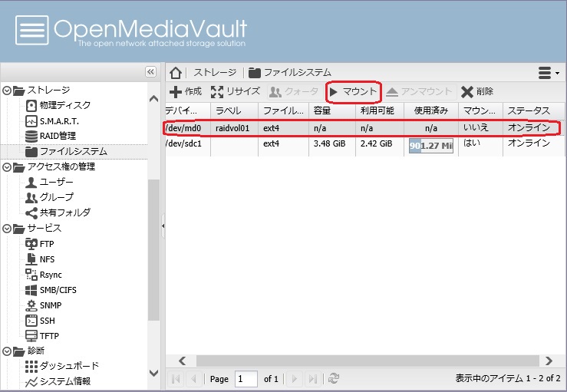Collapse the ストレージ tree folder
This screenshot has height=392, width=567.
pos(7,90)
